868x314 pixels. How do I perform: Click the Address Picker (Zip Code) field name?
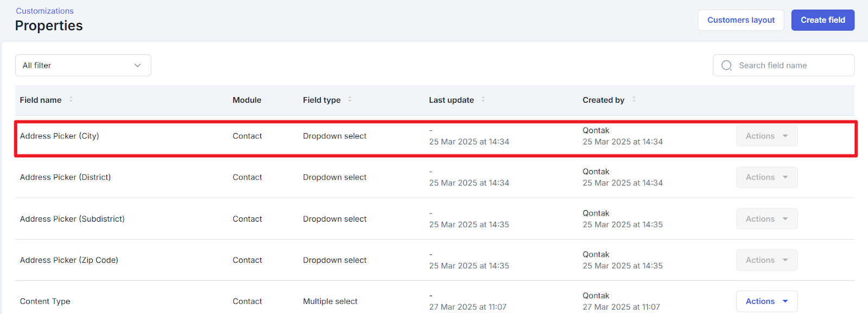point(69,260)
